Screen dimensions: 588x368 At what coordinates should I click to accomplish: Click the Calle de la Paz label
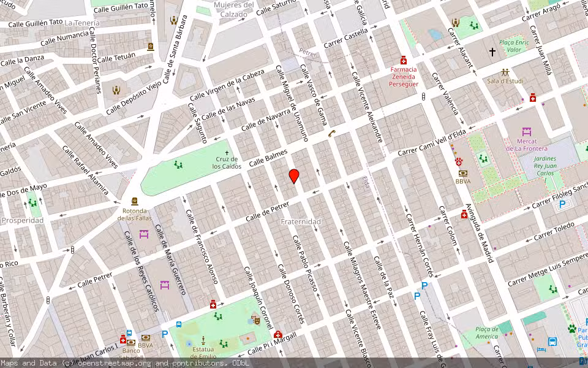point(385,277)
